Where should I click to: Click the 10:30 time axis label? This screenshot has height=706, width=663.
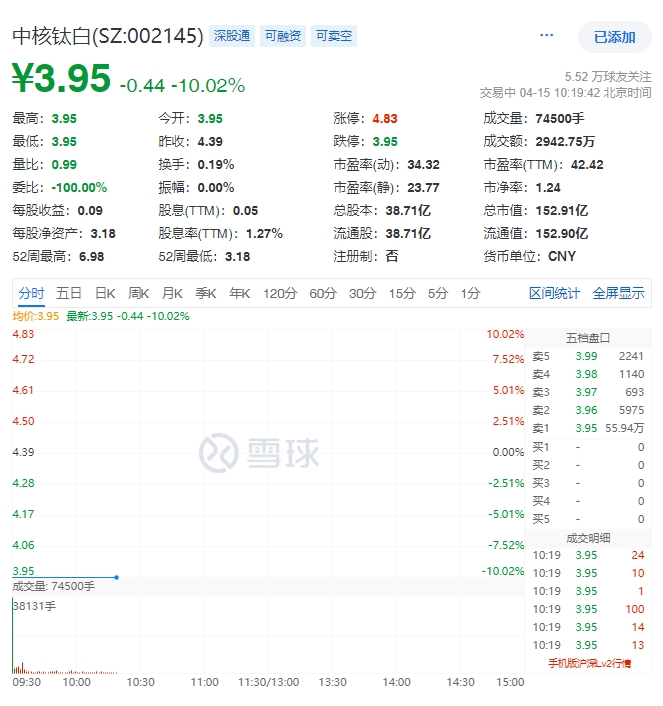point(141,682)
